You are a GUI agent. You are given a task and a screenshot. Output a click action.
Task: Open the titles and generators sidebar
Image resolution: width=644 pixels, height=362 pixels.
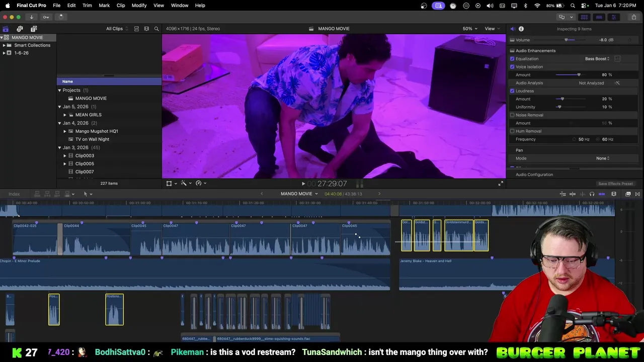pyautogui.click(x=34, y=29)
